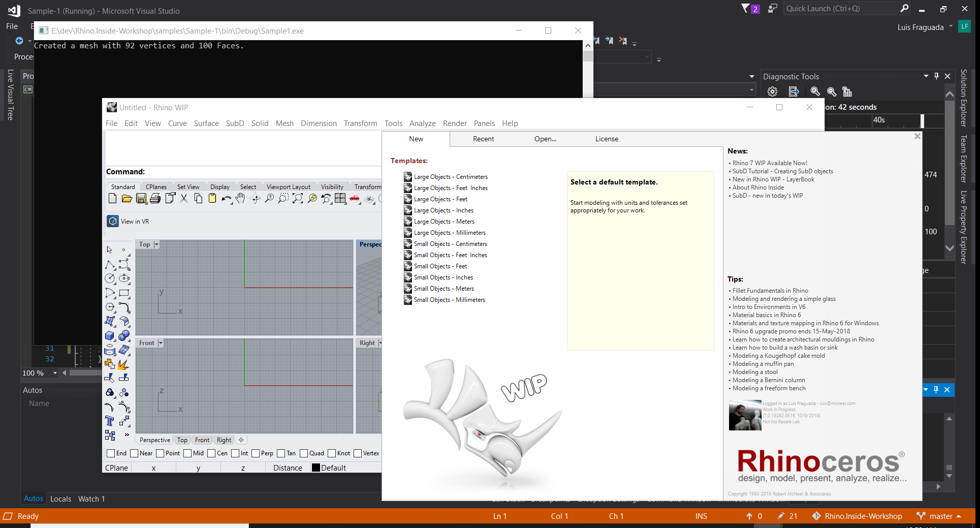The width and height of the screenshot is (980, 528).
Task: Switch to the License tab in splash
Action: click(607, 139)
